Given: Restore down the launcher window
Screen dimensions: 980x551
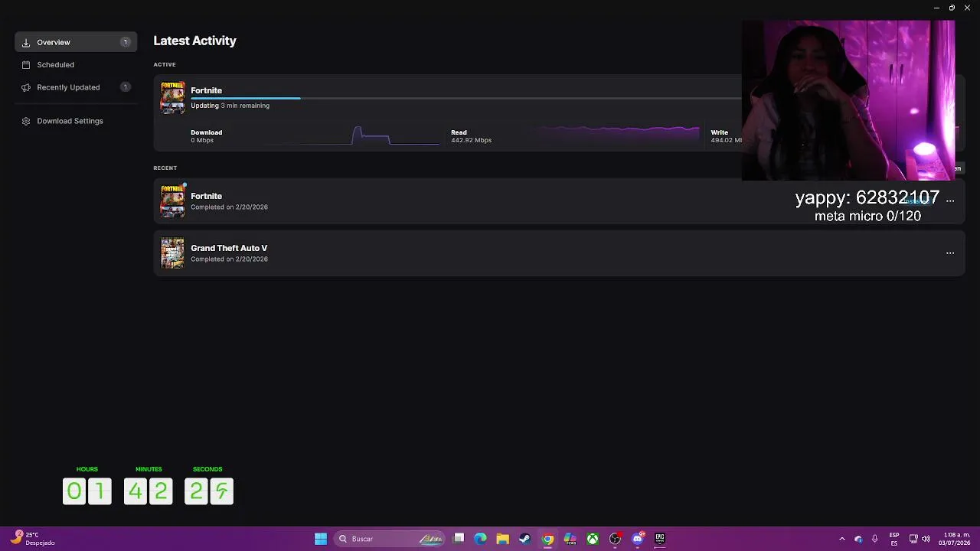Looking at the screenshot, I should 952,8.
